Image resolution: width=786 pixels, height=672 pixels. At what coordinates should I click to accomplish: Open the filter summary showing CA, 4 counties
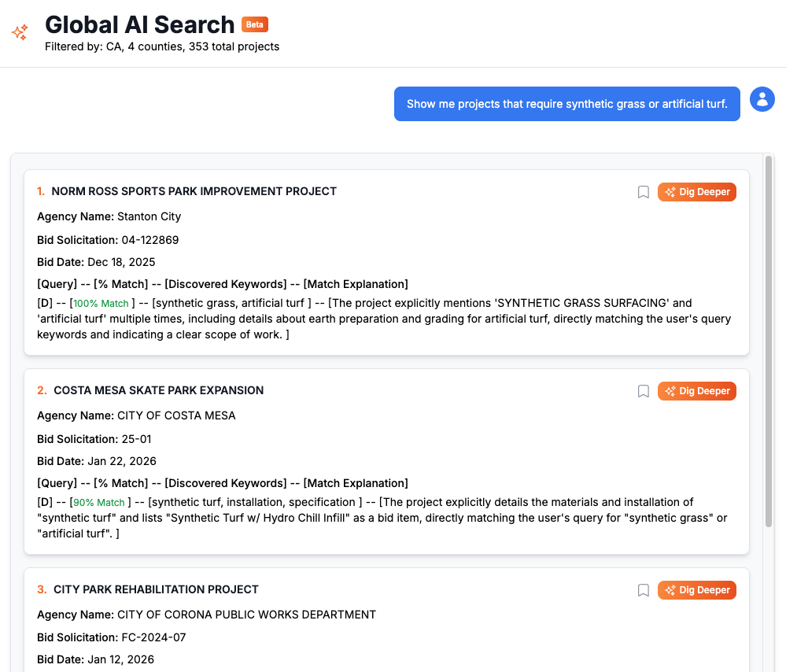[x=161, y=46]
